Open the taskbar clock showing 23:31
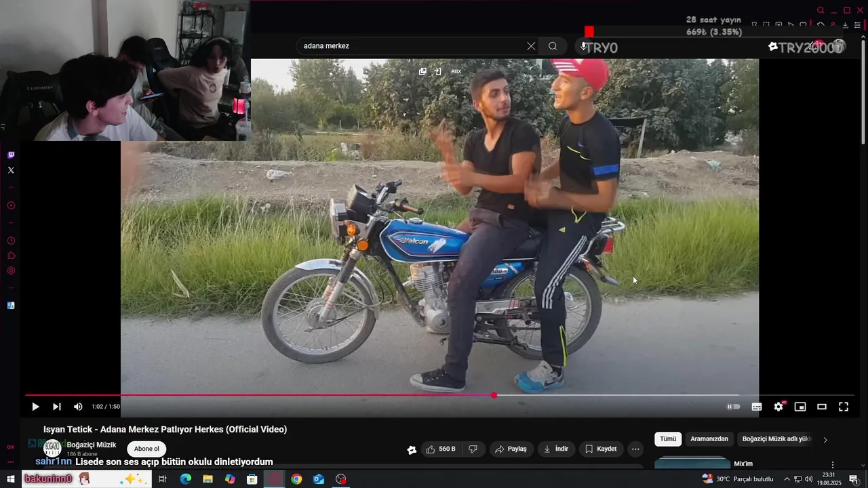Image resolution: width=868 pixels, height=488 pixels. point(829,479)
